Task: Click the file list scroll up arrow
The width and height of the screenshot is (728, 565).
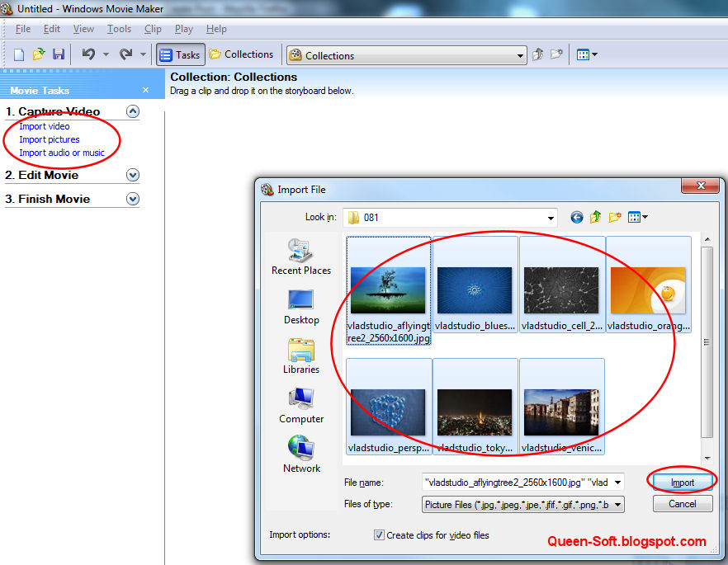Action: point(707,239)
